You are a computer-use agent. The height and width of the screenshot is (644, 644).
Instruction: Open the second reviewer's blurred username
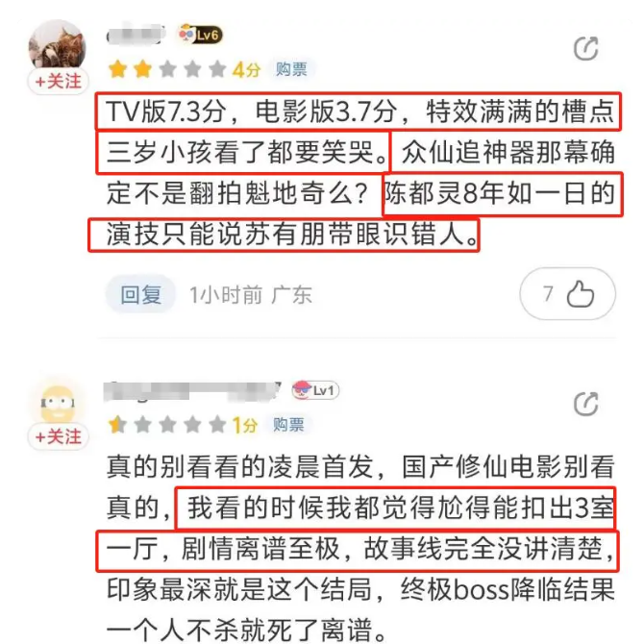tap(192, 390)
